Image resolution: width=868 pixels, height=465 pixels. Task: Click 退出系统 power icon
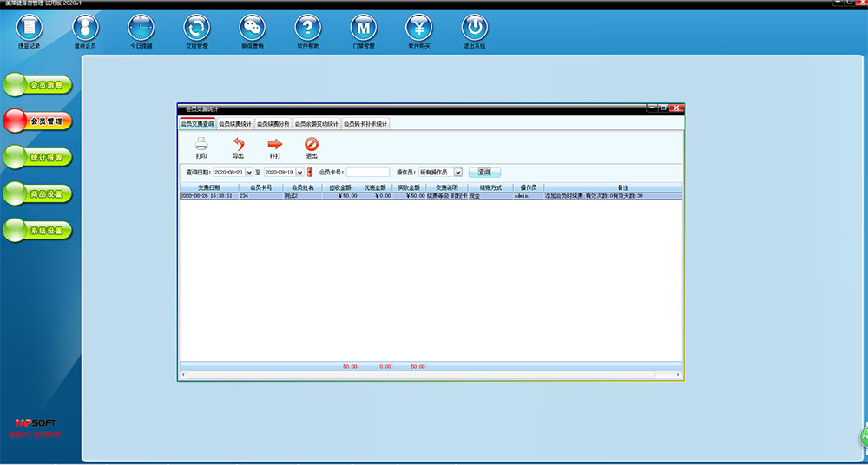click(x=474, y=28)
